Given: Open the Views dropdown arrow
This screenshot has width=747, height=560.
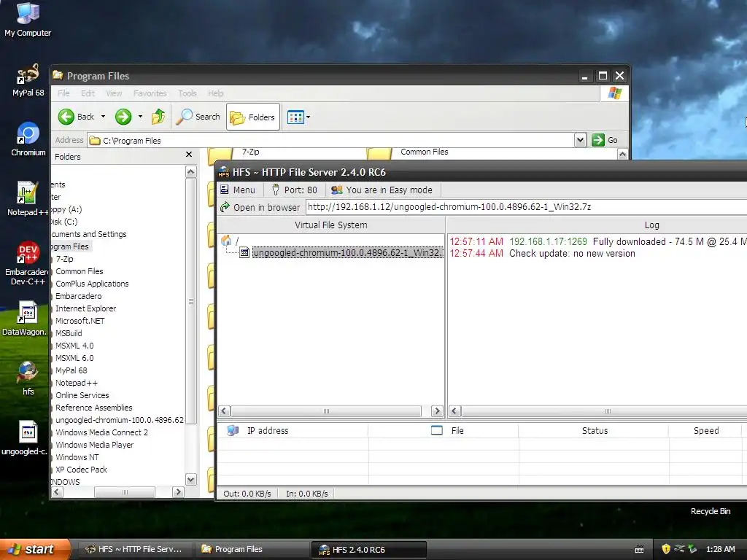Looking at the screenshot, I should click(309, 117).
